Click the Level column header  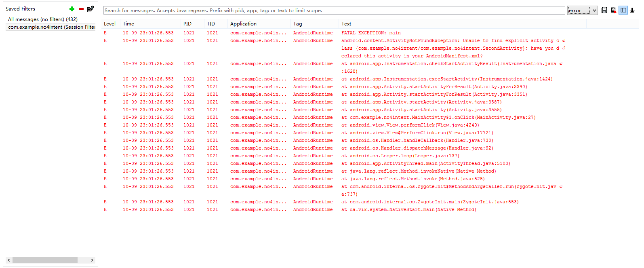coord(109,24)
